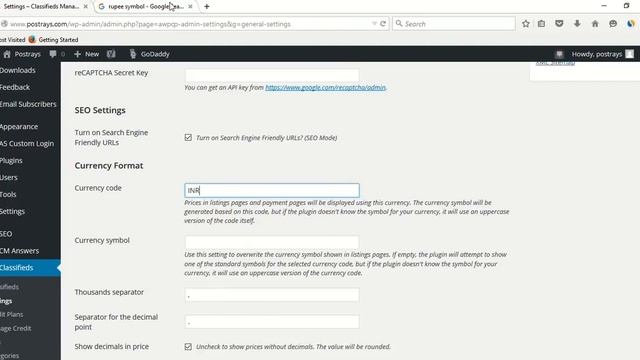Open Howdy, postrays account menu
640x360 pixels.
click(602, 54)
